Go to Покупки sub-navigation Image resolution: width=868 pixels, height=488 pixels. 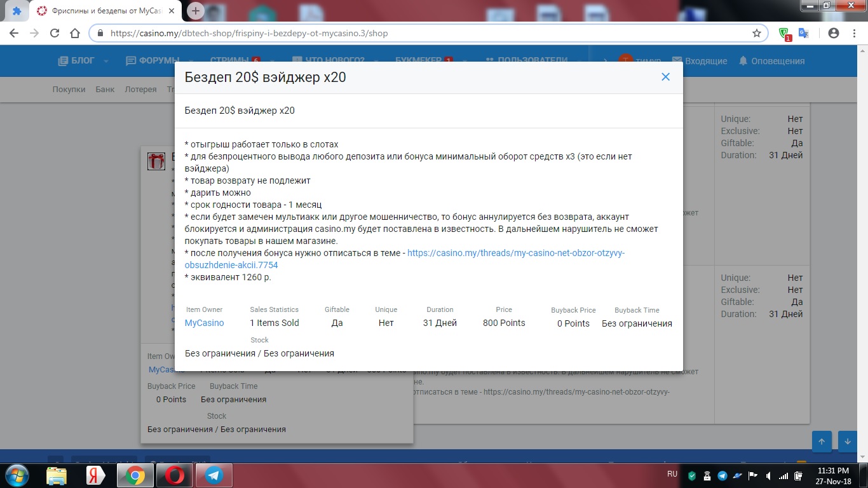(69, 89)
